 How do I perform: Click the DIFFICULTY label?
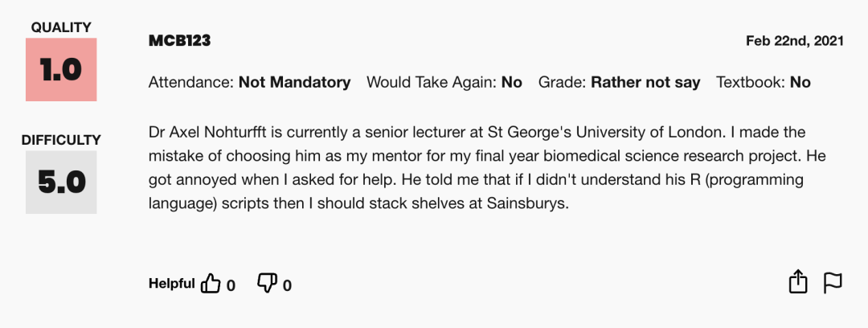pyautogui.click(x=61, y=140)
